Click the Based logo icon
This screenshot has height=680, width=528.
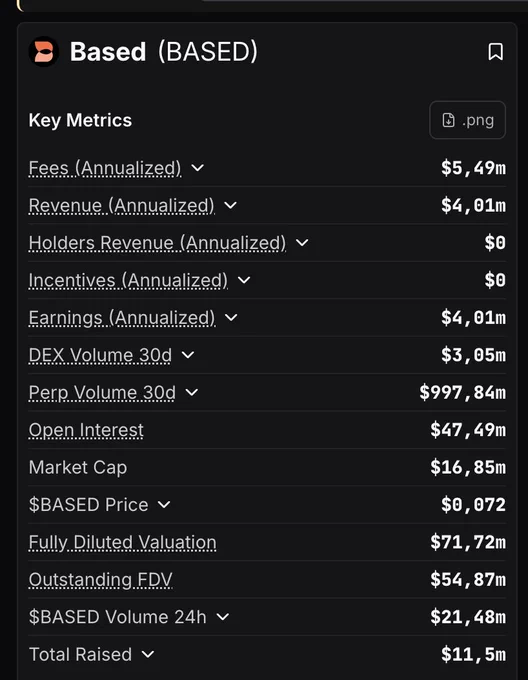pyautogui.click(x=44, y=52)
